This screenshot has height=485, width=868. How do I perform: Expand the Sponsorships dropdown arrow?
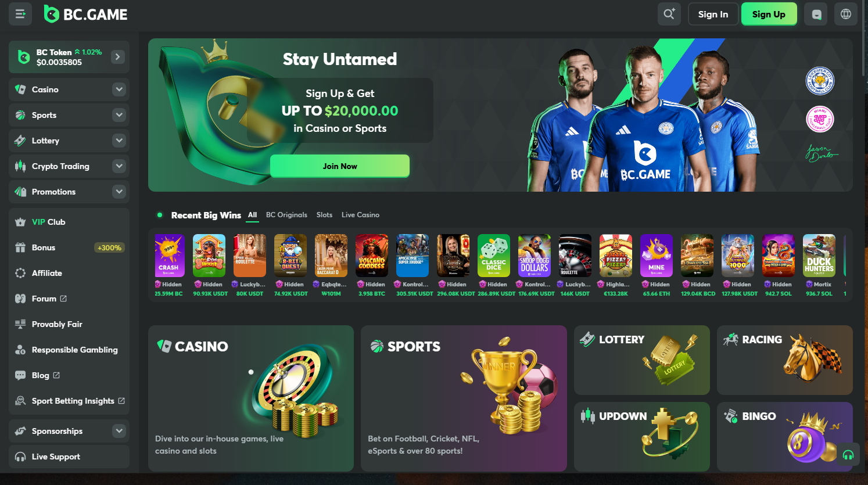119,431
